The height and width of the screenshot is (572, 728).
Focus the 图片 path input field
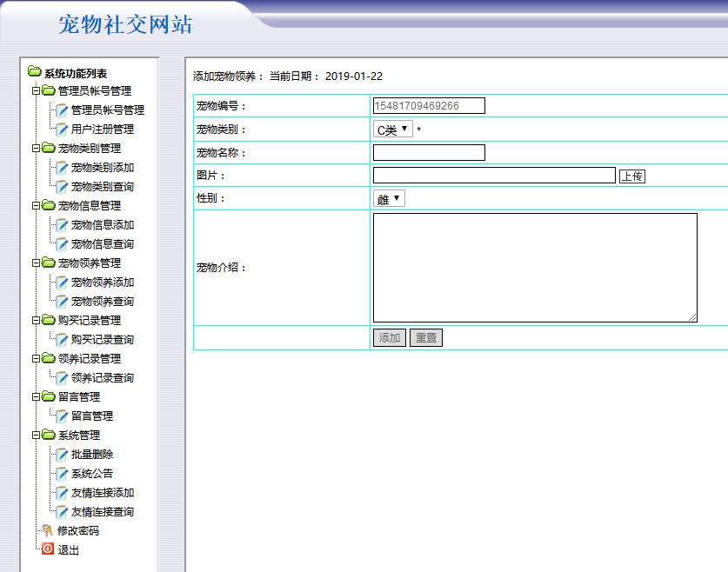[494, 176]
